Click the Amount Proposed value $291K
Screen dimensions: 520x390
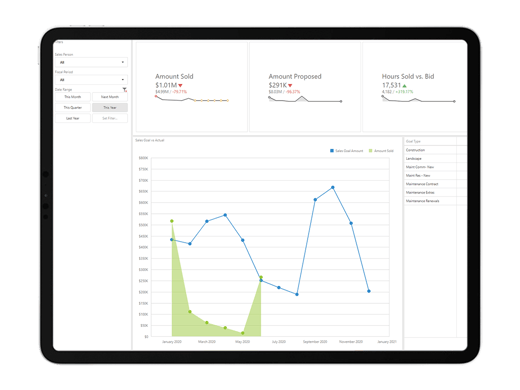pos(278,85)
